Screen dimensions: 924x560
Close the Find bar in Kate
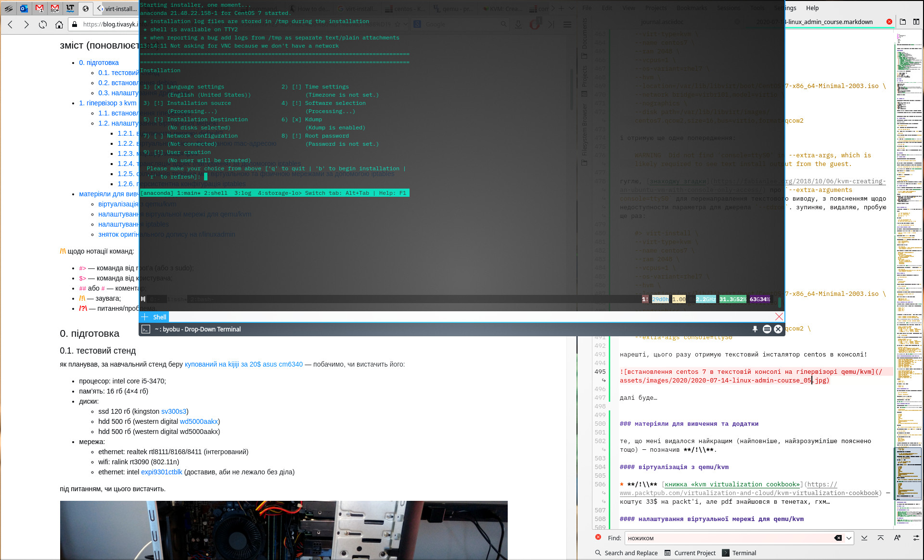click(598, 537)
